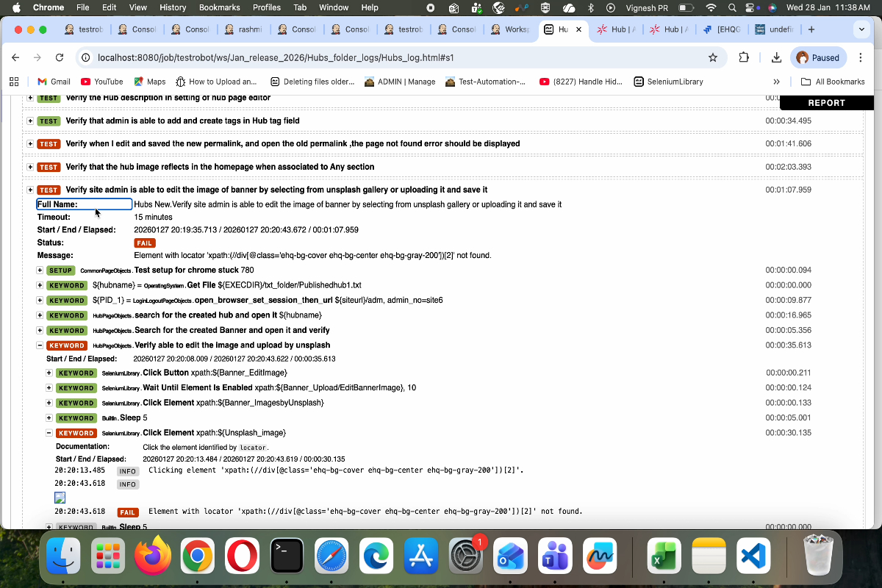The height and width of the screenshot is (588, 882).
Task: Go back to the previous page
Action: click(x=15, y=57)
